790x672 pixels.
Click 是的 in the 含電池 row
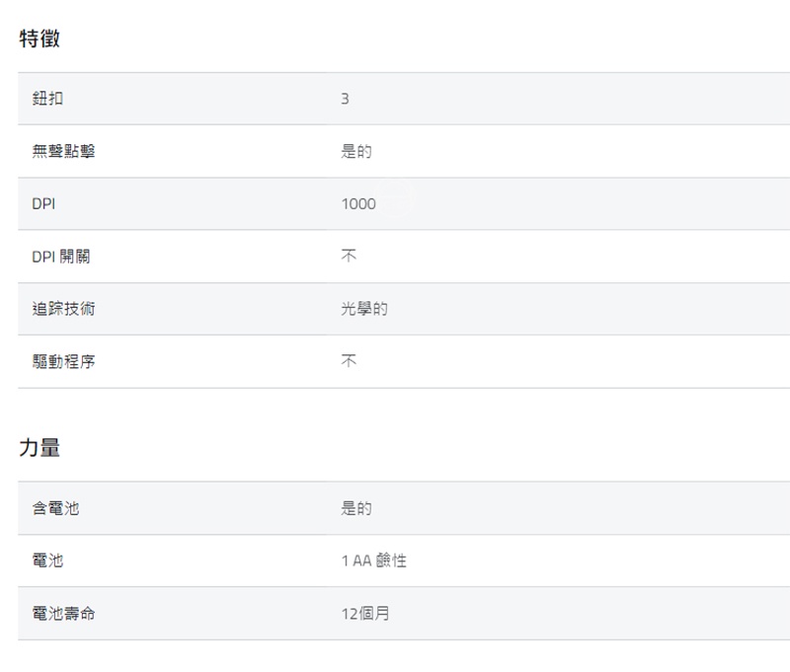[356, 508]
